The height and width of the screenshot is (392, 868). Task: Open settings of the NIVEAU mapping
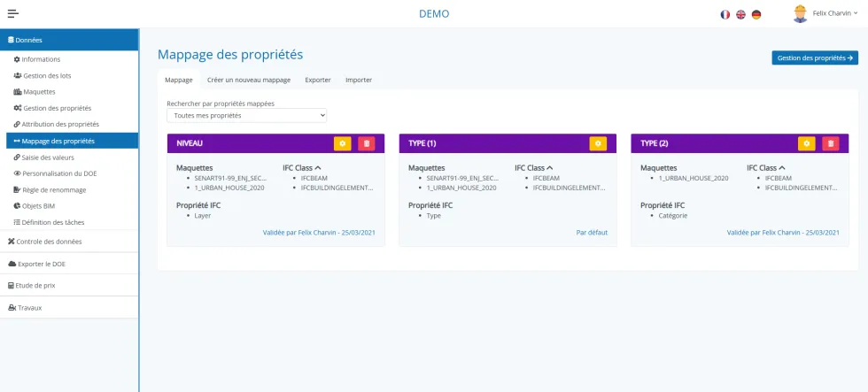pos(343,143)
